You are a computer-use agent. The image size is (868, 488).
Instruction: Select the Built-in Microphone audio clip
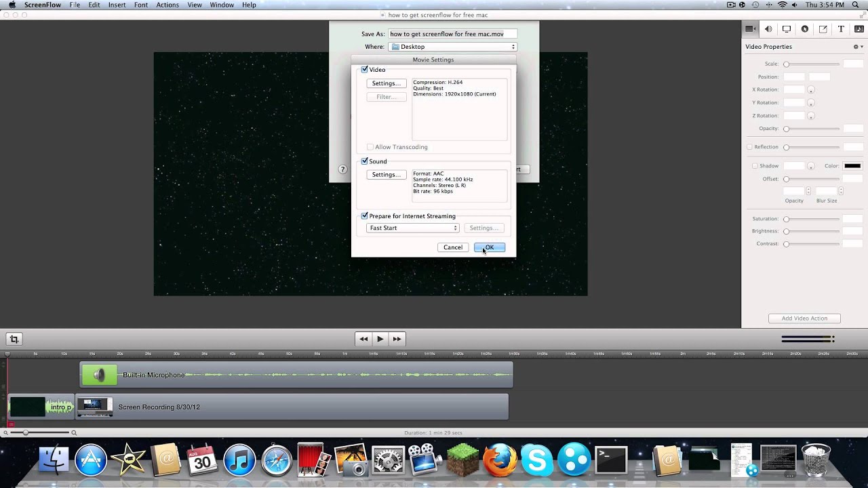tap(296, 375)
